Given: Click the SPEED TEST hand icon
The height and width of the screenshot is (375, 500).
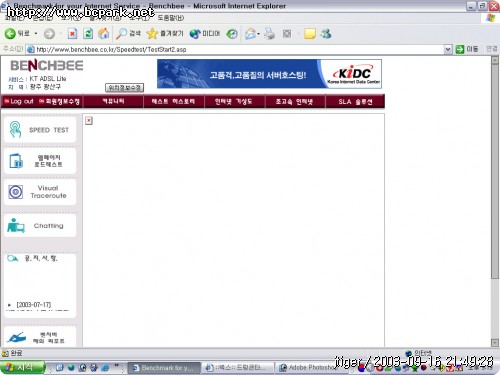Looking at the screenshot, I should (x=15, y=129).
